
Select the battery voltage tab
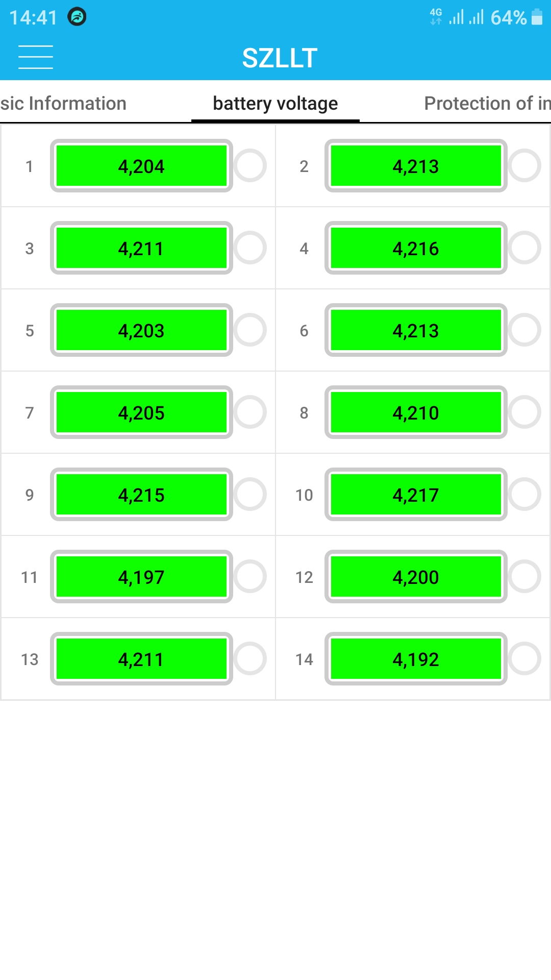pyautogui.click(x=275, y=103)
